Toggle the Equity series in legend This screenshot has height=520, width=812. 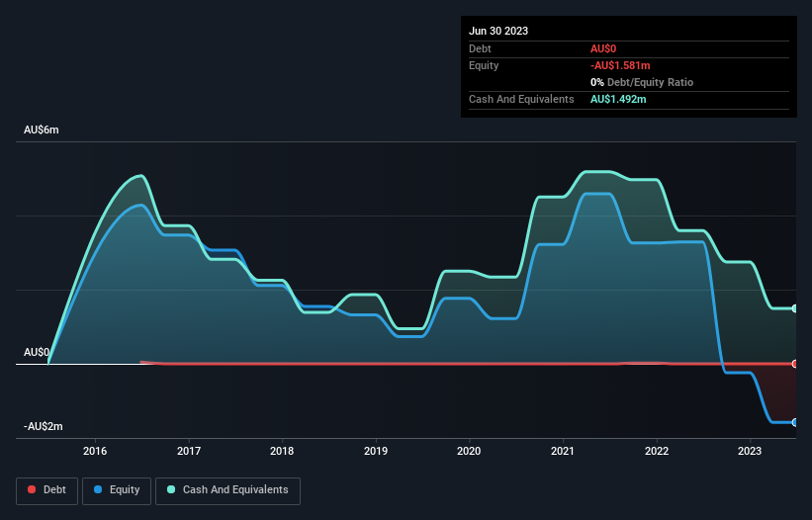coord(117,490)
